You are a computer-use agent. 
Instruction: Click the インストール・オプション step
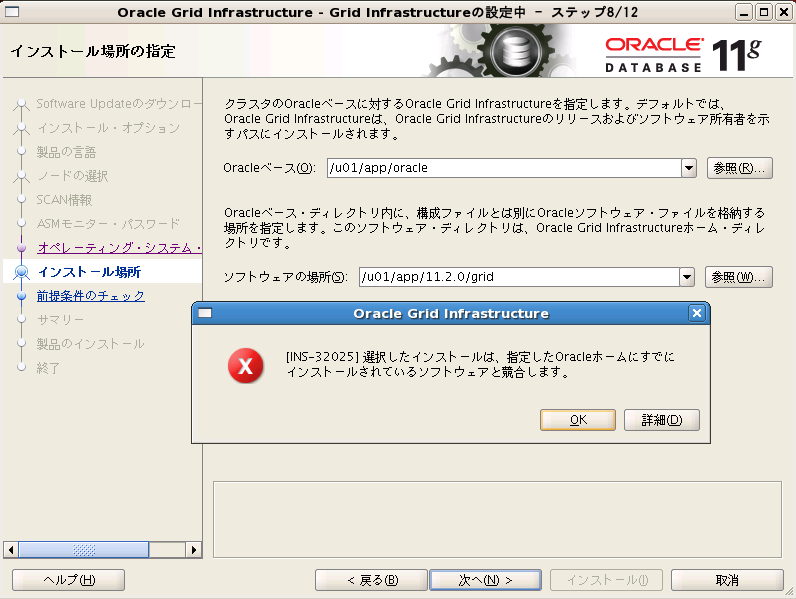click(x=108, y=128)
